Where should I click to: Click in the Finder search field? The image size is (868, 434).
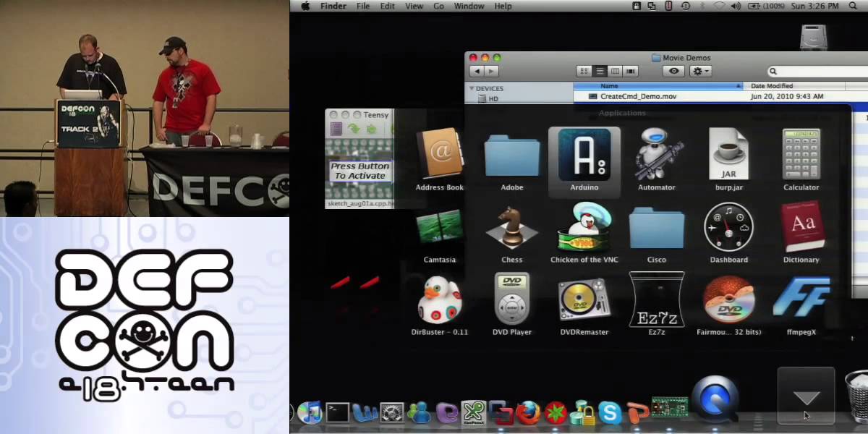(817, 71)
